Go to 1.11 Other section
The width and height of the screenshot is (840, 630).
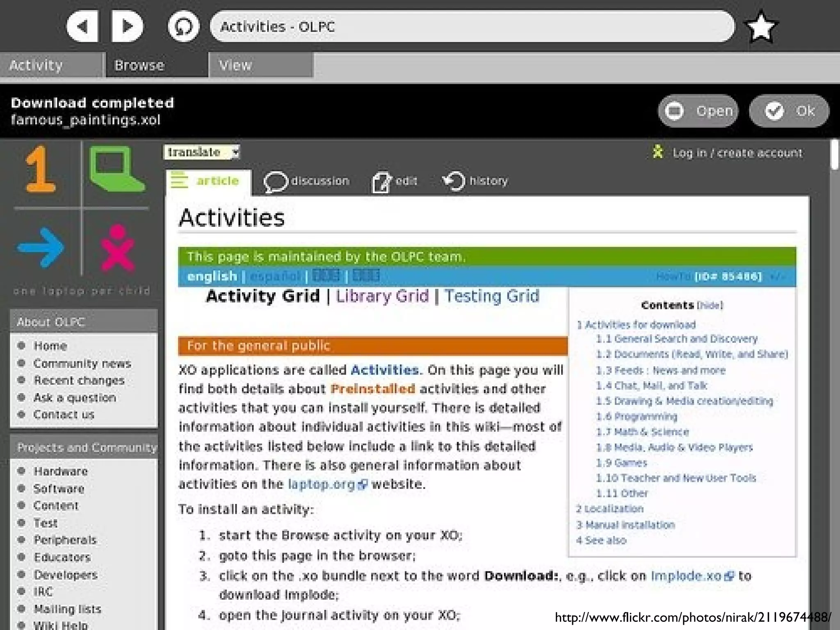(x=622, y=493)
